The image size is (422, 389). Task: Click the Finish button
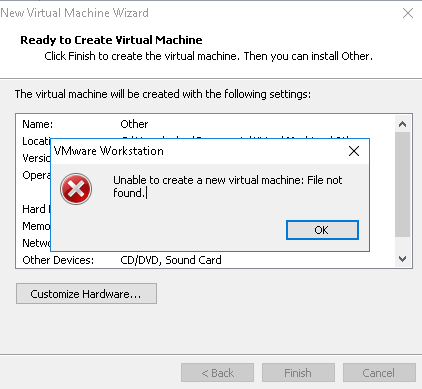[298, 373]
